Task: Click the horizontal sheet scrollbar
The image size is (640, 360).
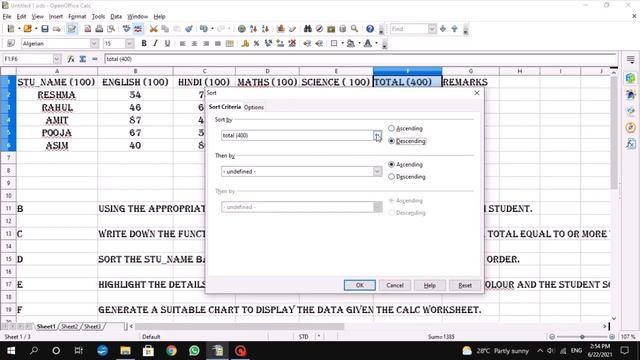Action: [239, 327]
